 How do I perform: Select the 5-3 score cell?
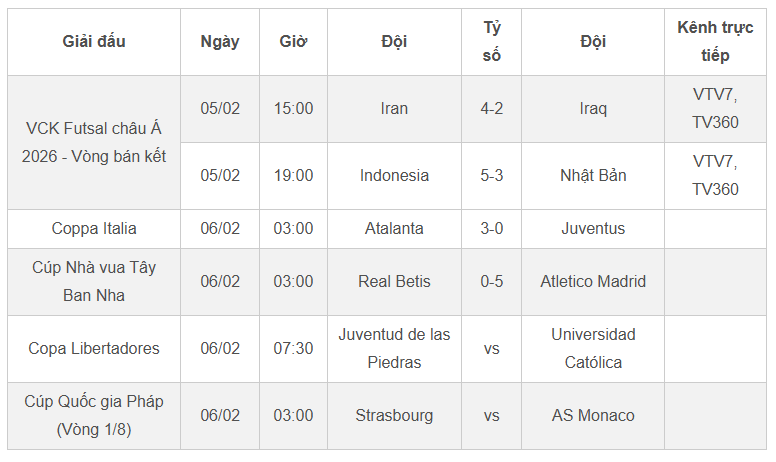coord(491,175)
